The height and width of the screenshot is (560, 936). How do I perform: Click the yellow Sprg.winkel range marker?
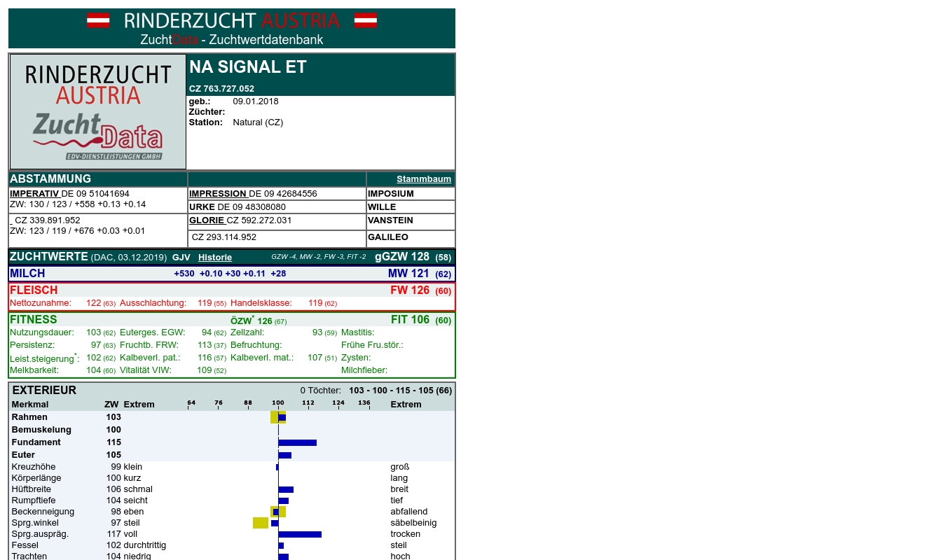[261, 523]
